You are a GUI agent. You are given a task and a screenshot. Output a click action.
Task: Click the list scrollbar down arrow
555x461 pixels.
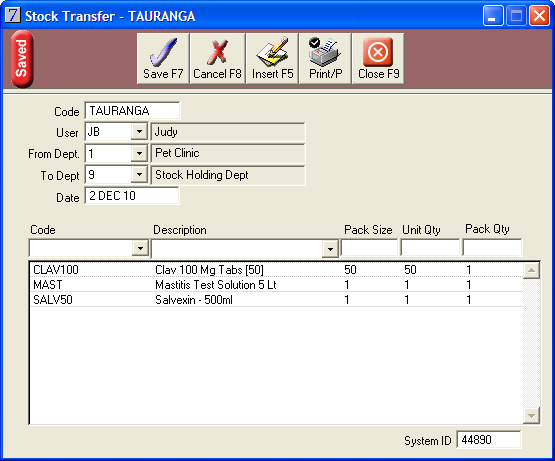point(531,416)
